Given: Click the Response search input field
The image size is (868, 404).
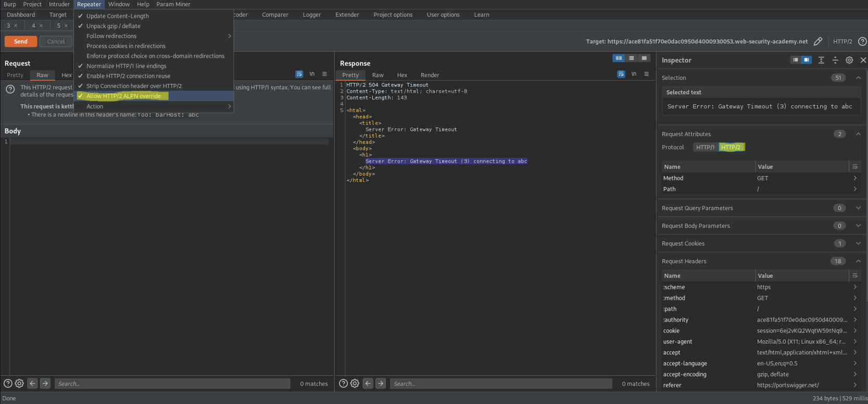Looking at the screenshot, I should 501,384.
